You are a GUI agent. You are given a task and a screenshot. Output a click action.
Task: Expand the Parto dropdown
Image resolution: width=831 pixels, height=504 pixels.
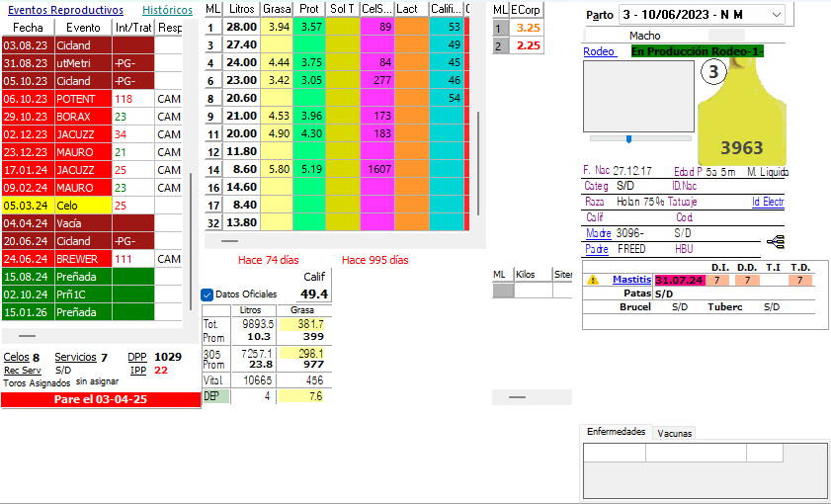tap(776, 15)
